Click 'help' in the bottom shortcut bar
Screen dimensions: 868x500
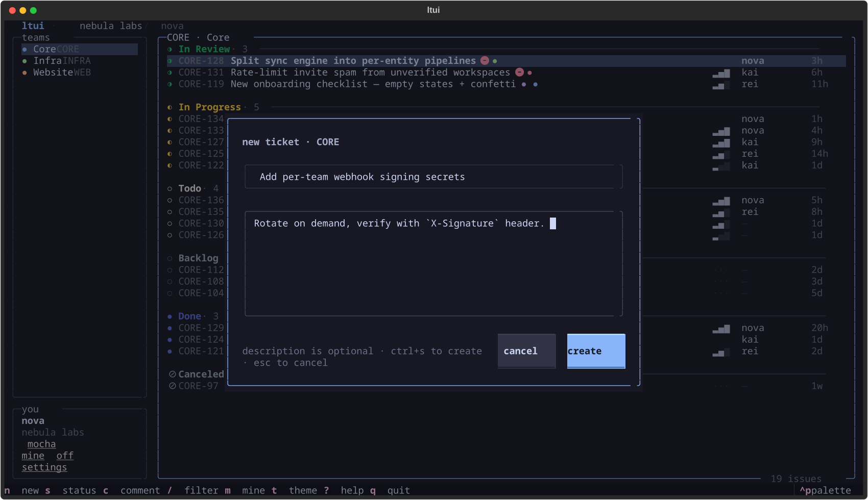click(x=352, y=490)
